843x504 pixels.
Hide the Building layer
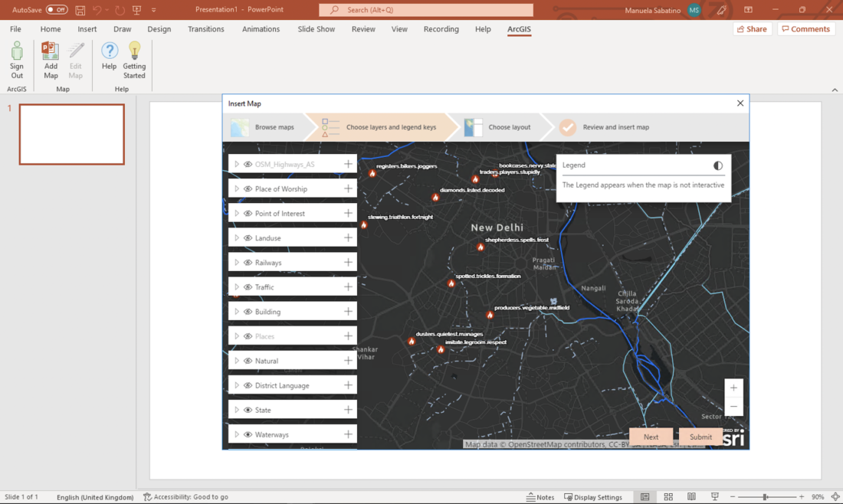coord(248,312)
